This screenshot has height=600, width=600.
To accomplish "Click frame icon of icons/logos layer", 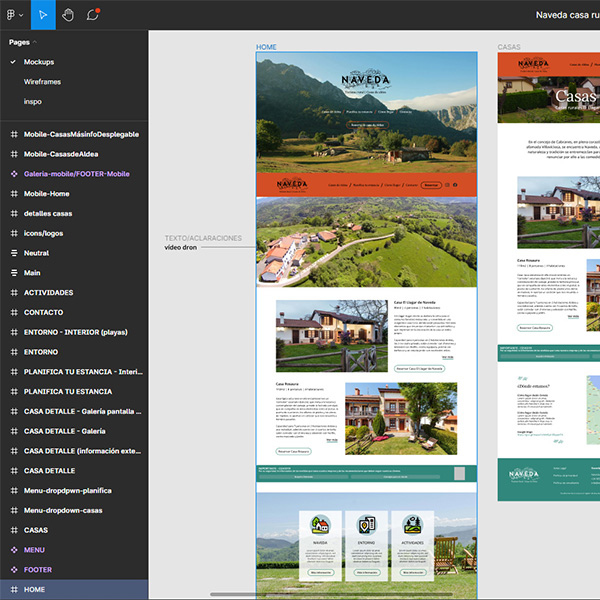I will 14,233.
